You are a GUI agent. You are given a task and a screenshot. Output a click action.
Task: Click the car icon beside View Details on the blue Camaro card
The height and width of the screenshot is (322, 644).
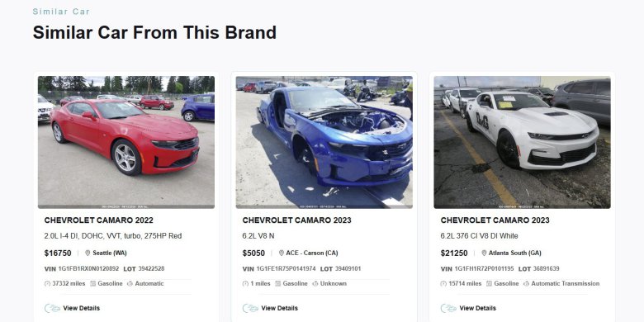coord(250,308)
